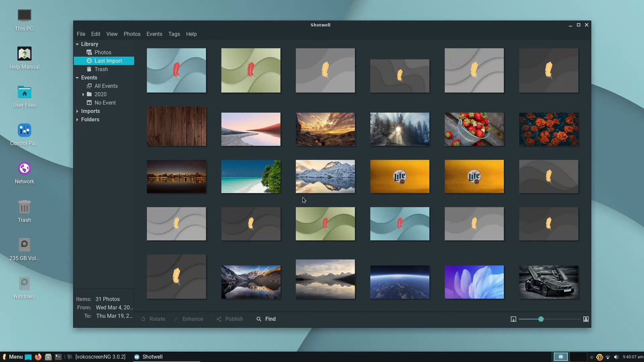Select the black BMW car thumbnail
The width and height of the screenshot is (644, 362).
click(548, 282)
